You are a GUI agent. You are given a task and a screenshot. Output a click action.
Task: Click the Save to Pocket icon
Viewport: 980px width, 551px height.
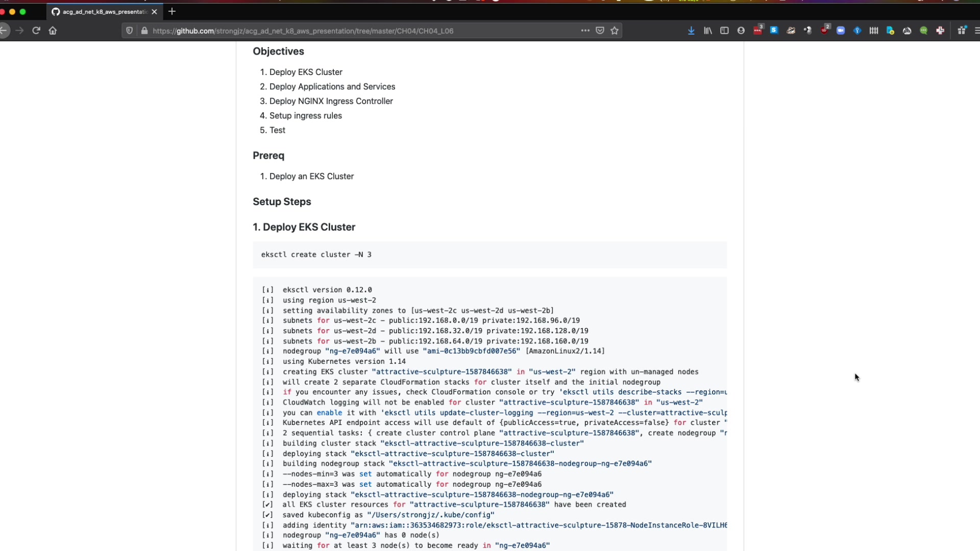(600, 31)
